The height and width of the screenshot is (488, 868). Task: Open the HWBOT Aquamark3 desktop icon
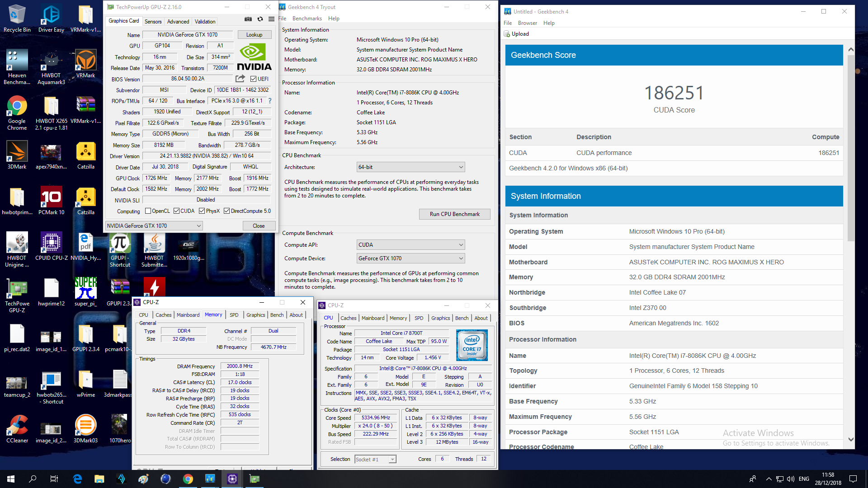(51, 67)
